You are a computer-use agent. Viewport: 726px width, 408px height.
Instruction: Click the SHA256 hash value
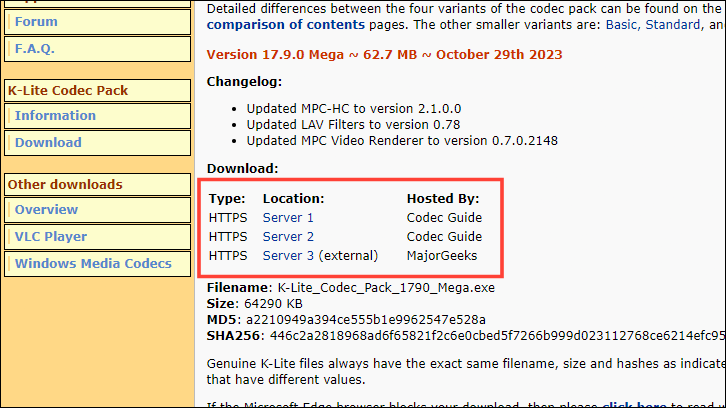click(498, 336)
